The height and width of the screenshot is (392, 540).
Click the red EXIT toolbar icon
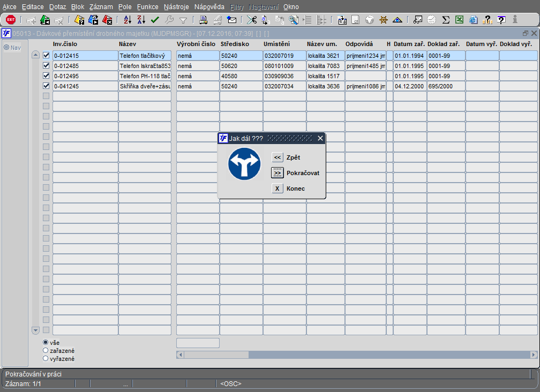coord(11,20)
